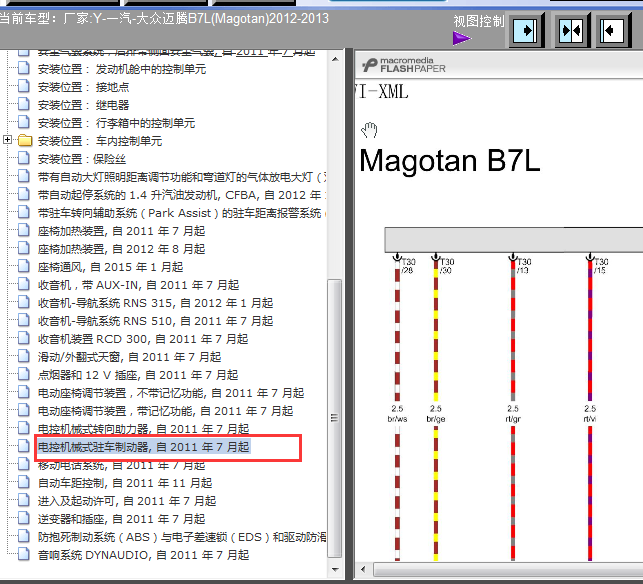
Task: Click the tree list vertical scrollbar thumb
Action: 335,418
